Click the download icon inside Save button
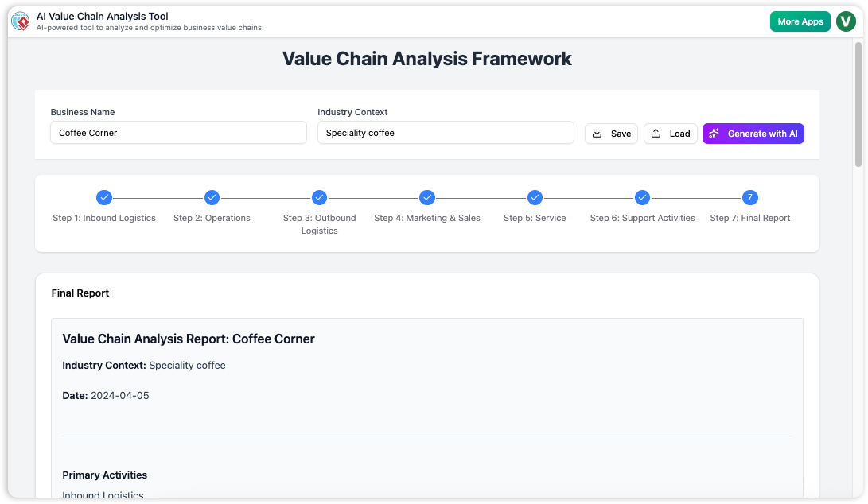868x504 pixels. coord(597,133)
